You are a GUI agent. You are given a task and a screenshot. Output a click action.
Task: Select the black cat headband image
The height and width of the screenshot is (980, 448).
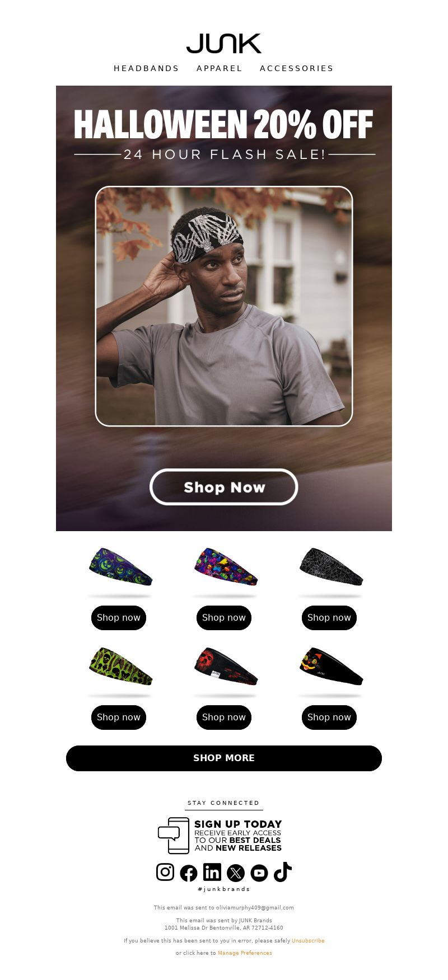point(331,667)
